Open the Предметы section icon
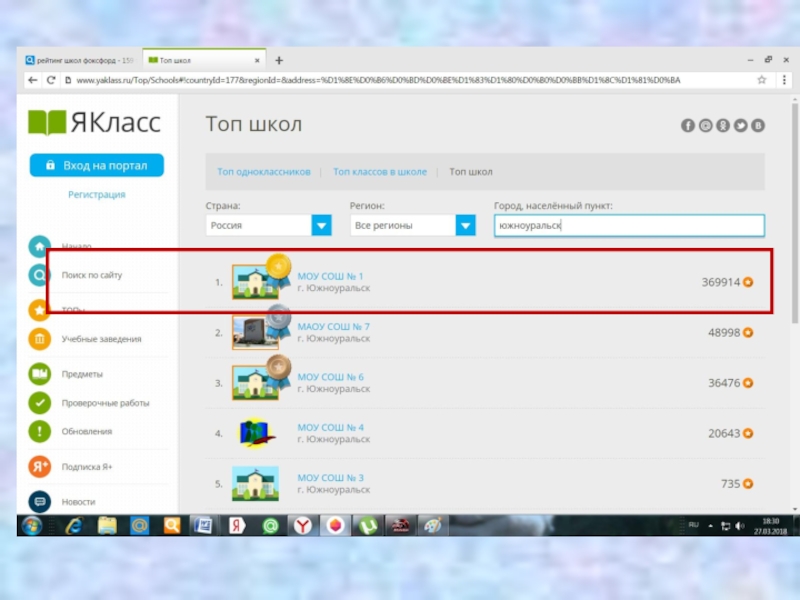Screen dimensions: 800x600 pos(40,374)
